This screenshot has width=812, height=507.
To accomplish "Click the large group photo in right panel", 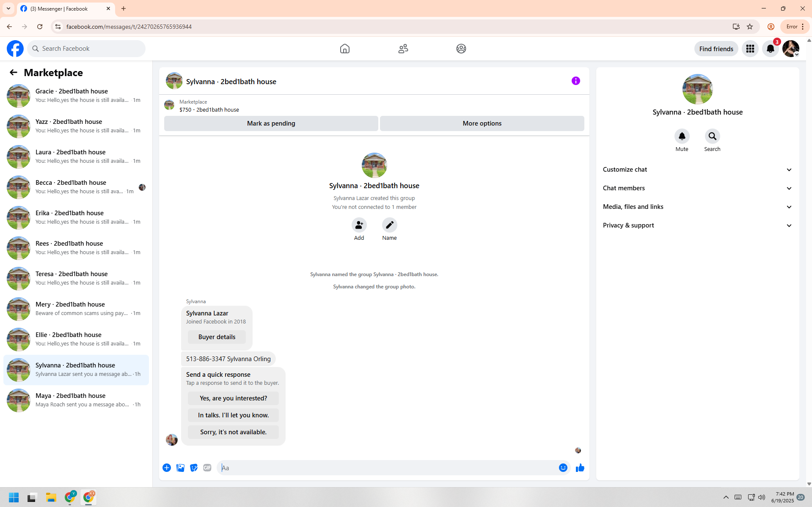I will tap(697, 89).
